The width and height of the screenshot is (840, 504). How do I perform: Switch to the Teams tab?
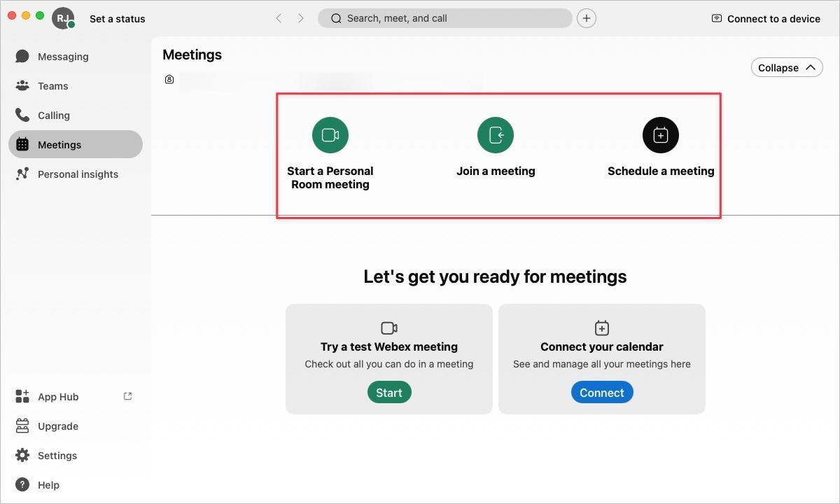coord(52,86)
